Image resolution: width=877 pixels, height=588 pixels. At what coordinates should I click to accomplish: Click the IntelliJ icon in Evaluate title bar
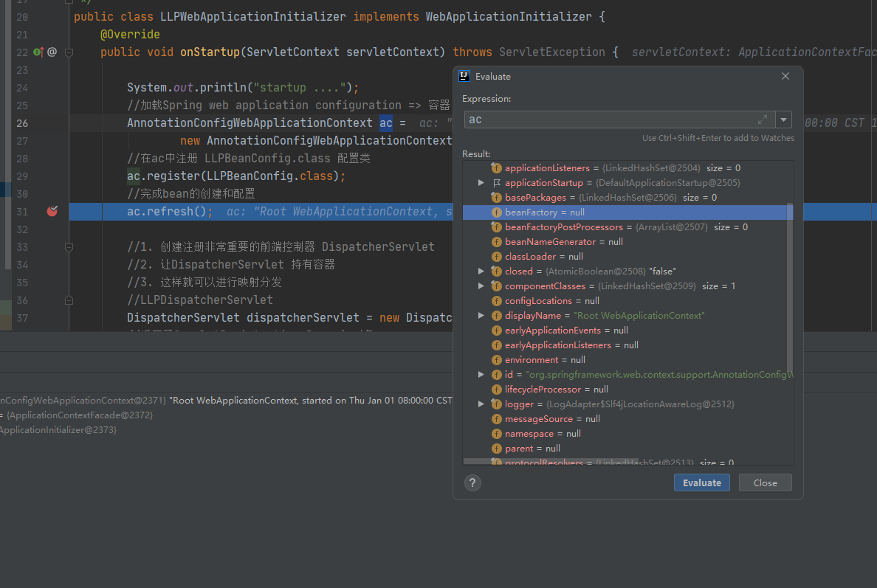coord(464,76)
